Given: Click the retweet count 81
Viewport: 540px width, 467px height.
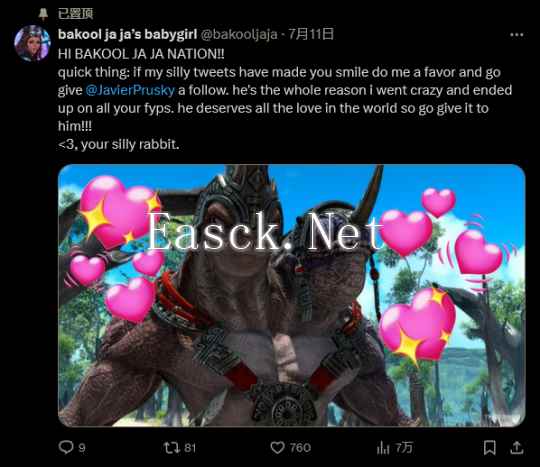Looking at the screenshot, I should (190, 448).
